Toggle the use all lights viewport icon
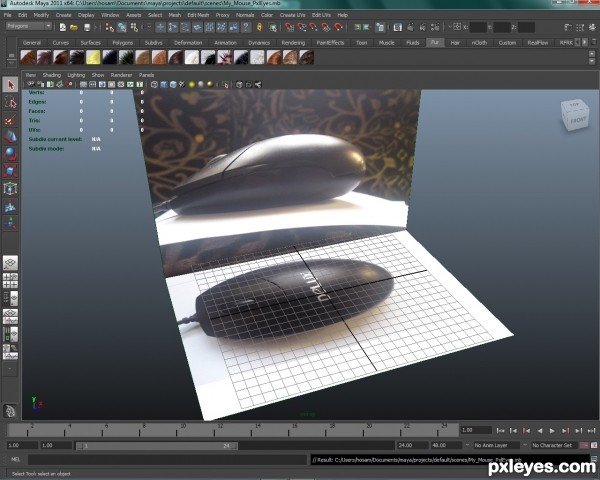 coord(191,85)
